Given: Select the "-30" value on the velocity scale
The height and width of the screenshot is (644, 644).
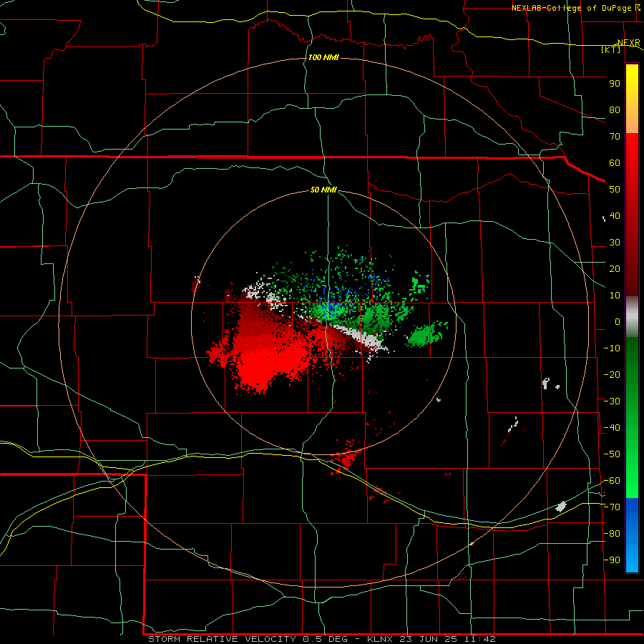Looking at the screenshot, I should (x=612, y=401).
